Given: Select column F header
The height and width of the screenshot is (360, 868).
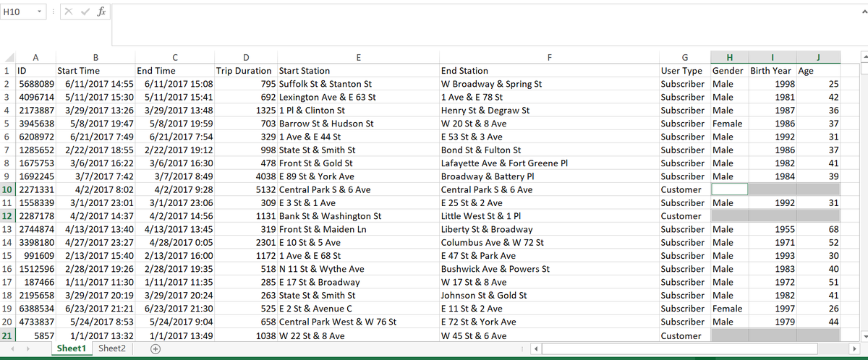Looking at the screenshot, I should 550,57.
